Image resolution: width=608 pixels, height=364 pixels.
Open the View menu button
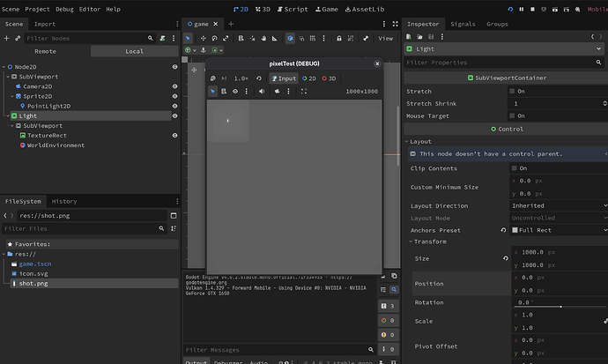coord(385,39)
